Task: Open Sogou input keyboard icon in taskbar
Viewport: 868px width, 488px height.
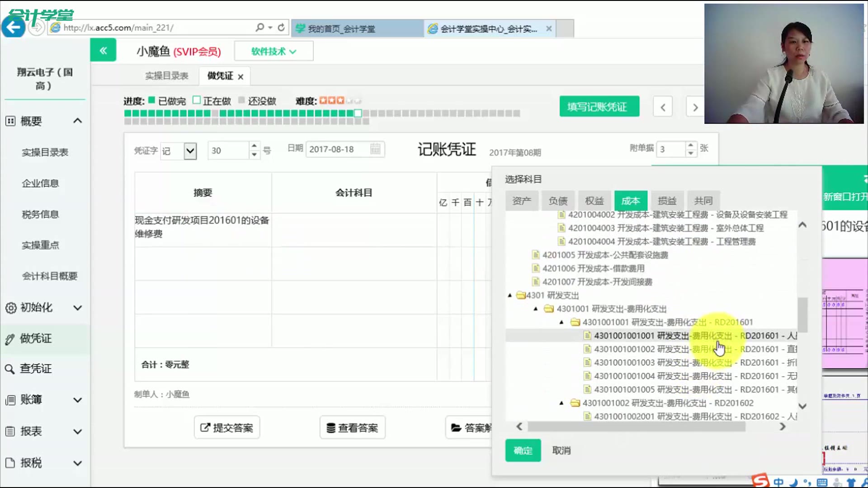Action: [x=822, y=483]
